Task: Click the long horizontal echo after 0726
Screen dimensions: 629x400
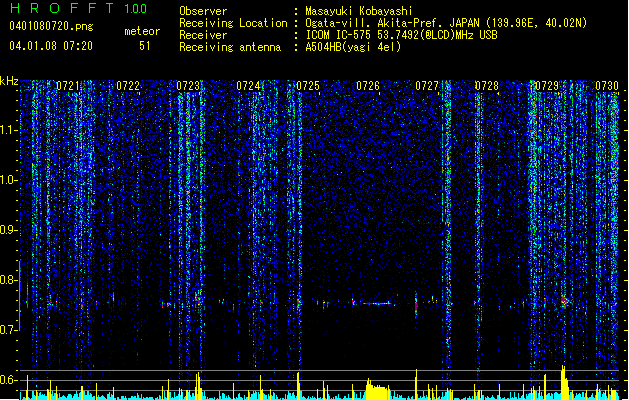Action: tap(377, 304)
